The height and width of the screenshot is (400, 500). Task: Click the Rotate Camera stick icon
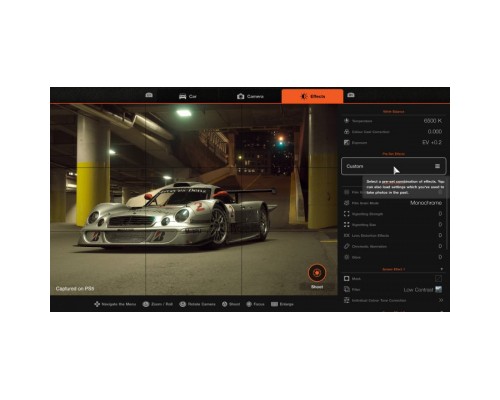182,304
